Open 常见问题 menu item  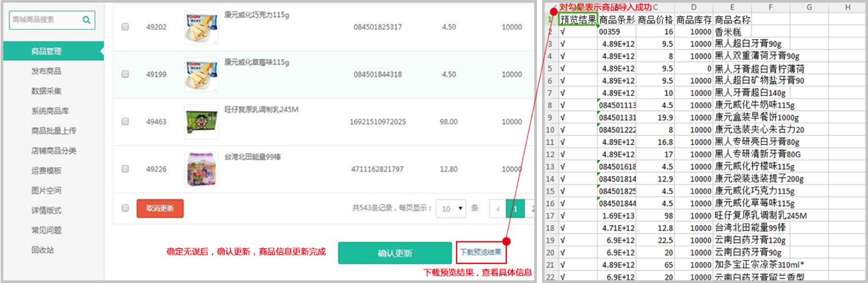(x=47, y=230)
